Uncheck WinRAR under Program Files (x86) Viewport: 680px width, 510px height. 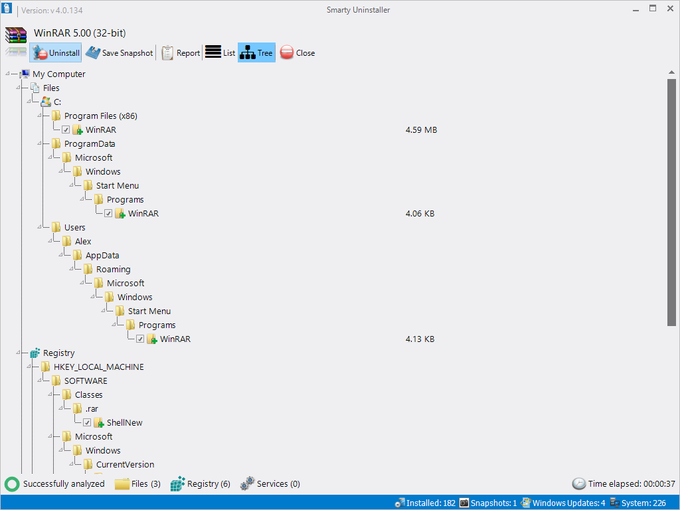(66, 130)
